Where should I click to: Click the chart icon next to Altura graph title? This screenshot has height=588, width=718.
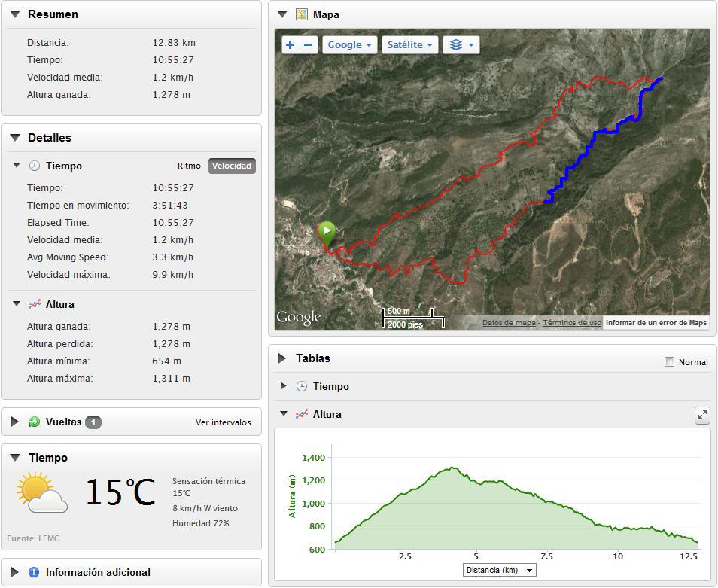(x=301, y=414)
